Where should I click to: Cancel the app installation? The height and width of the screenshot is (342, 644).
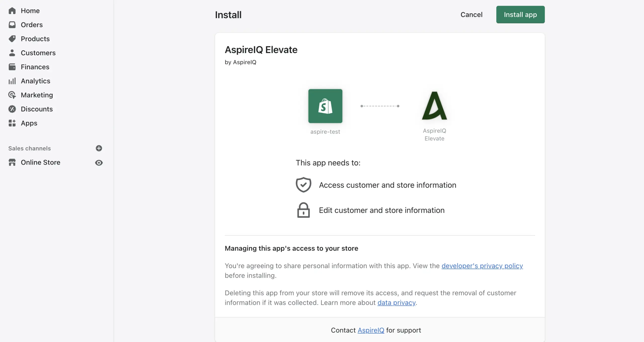point(471,15)
